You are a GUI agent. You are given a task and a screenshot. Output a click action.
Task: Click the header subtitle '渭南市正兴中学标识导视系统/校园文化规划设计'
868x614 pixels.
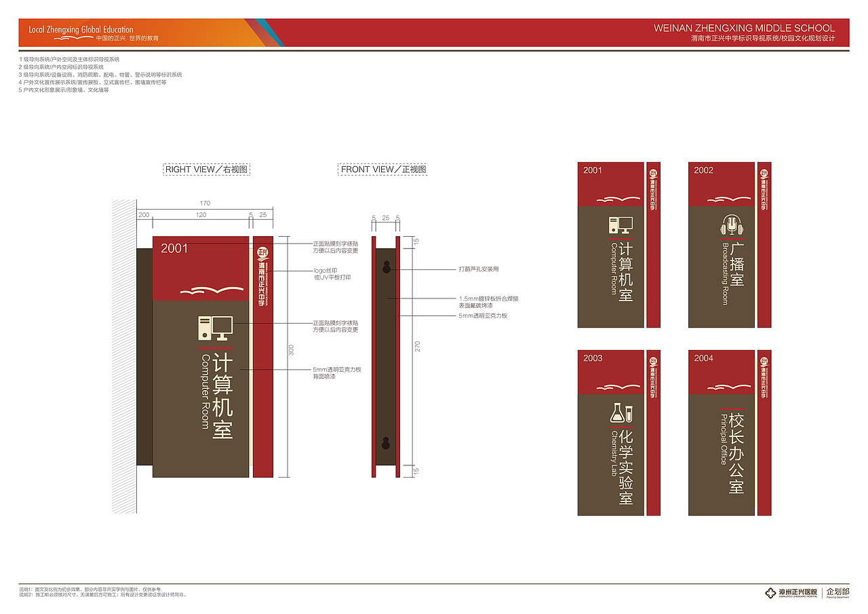[x=763, y=39]
